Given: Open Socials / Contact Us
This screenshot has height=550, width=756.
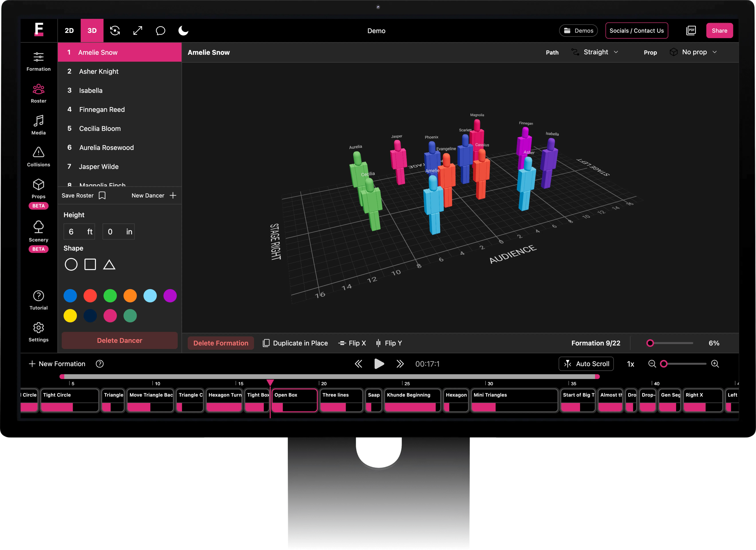Looking at the screenshot, I should click(636, 30).
